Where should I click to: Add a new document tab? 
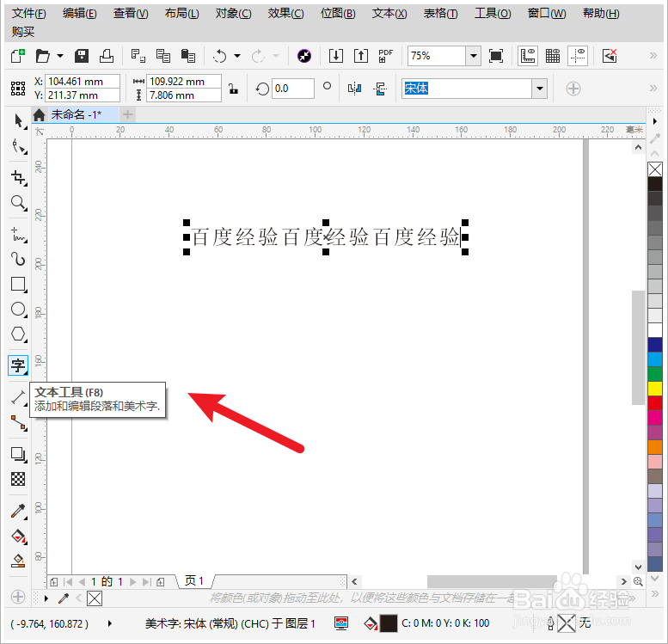[x=127, y=114]
